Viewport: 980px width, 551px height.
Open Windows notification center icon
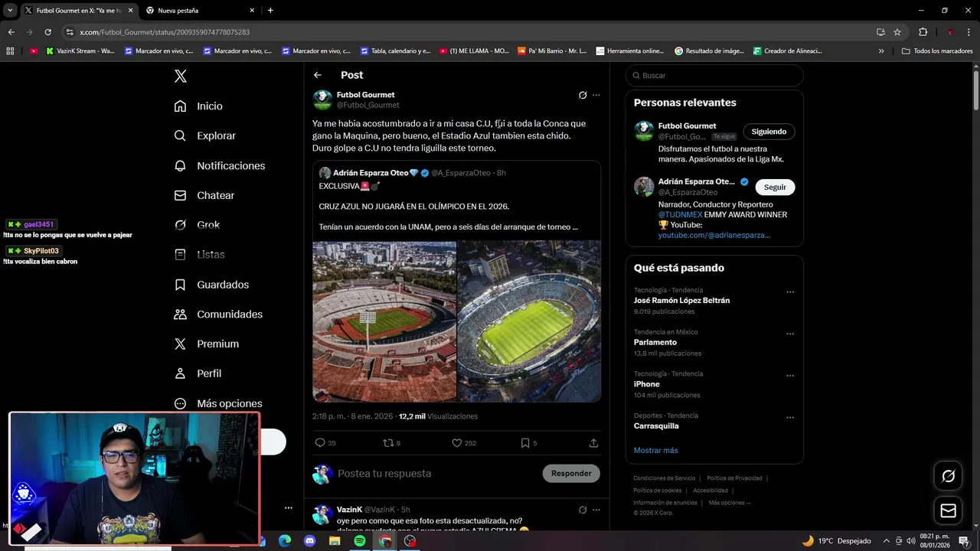pyautogui.click(x=964, y=541)
